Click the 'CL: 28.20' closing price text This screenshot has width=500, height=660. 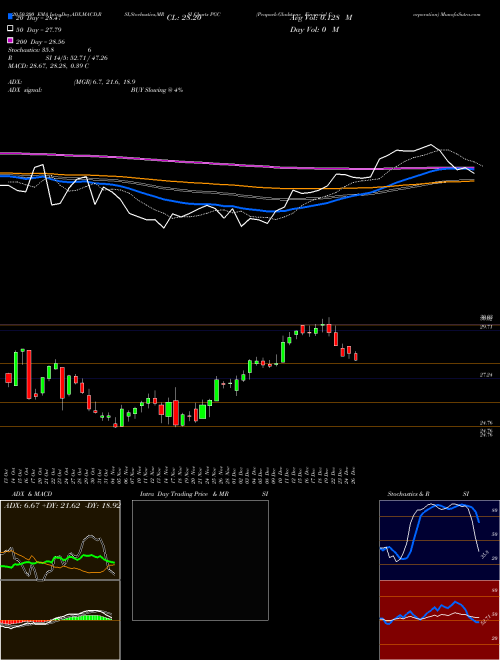click(184, 18)
